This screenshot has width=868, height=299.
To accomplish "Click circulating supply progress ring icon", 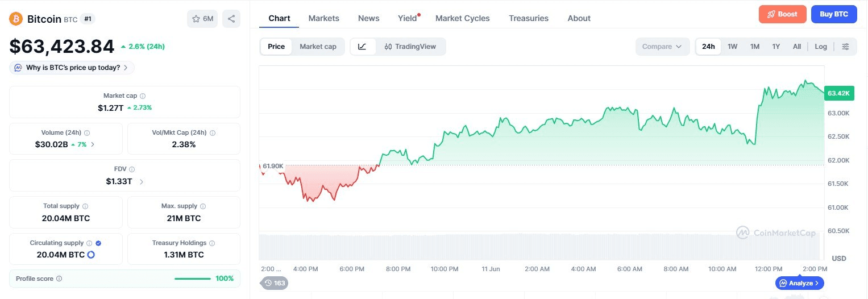I will coord(90,255).
